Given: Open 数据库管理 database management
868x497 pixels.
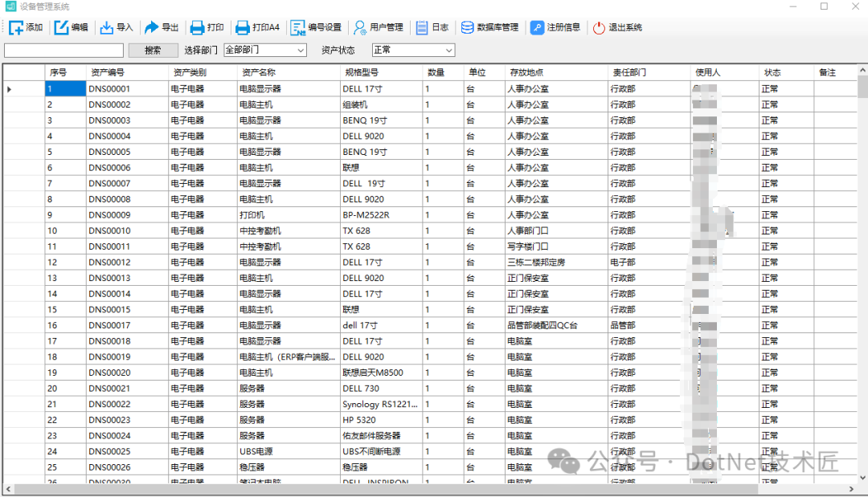Looking at the screenshot, I should coord(467,27).
